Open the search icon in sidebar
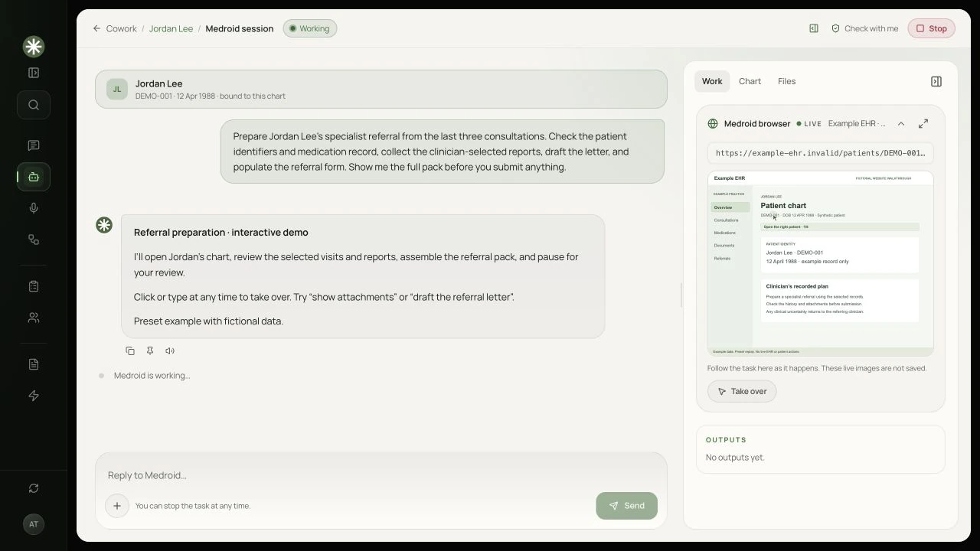Screen dimensions: 980x551 point(34,105)
